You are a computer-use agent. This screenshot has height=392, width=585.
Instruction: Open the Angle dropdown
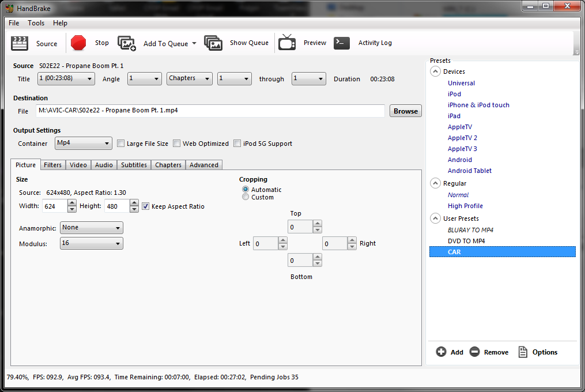[145, 79]
